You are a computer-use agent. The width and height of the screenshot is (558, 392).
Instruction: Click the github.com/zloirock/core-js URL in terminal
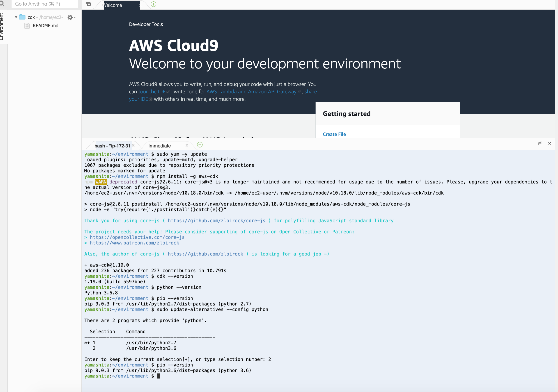217,220
